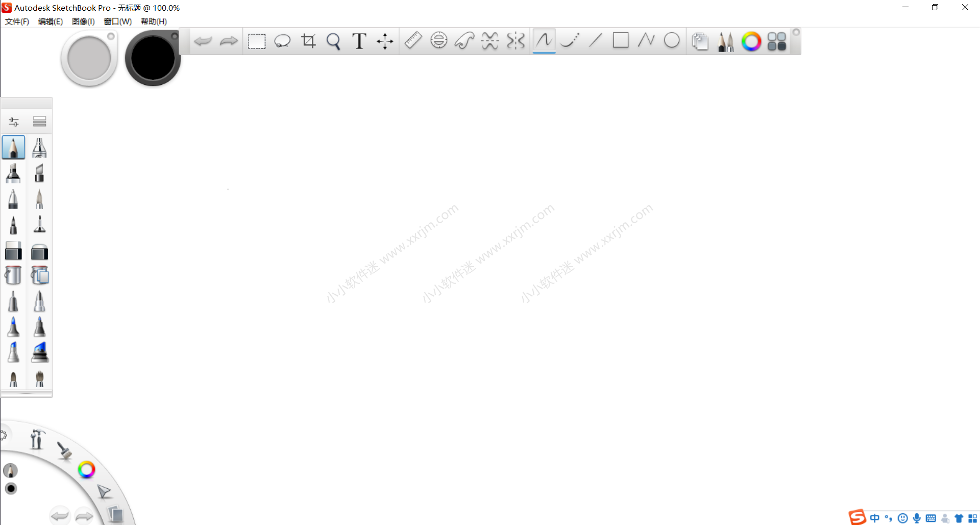
Task: Click the gray brush puck
Action: pos(89,59)
